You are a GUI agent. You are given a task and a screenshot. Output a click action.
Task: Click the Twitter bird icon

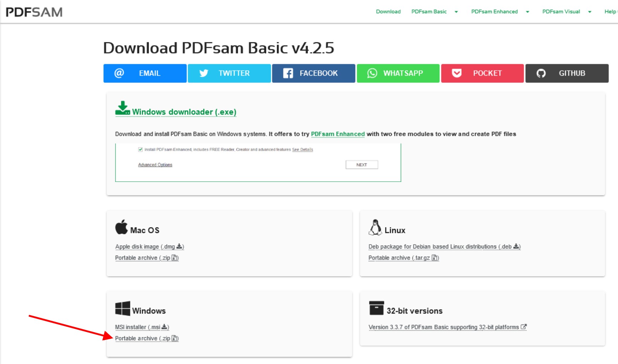point(204,73)
